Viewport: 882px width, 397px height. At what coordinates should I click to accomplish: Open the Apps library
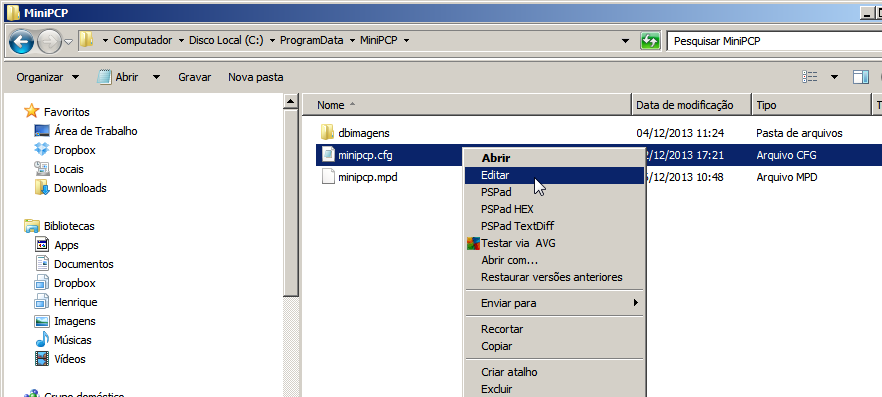pos(66,245)
